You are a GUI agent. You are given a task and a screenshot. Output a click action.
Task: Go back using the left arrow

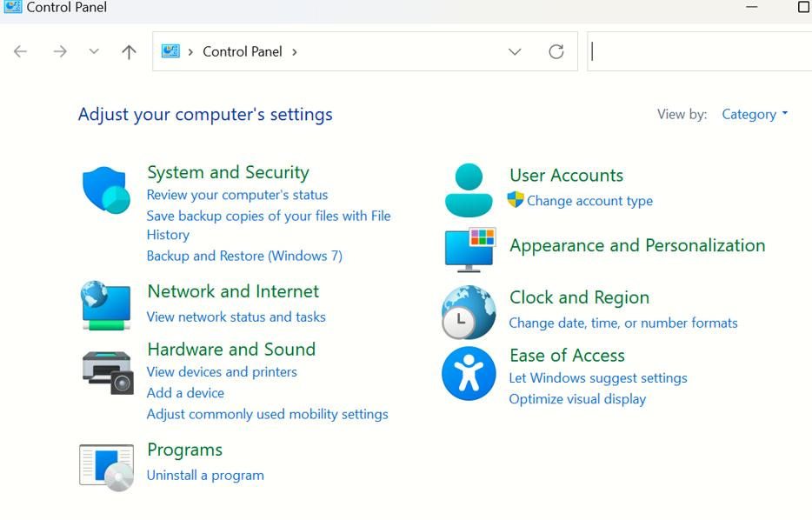(20, 51)
